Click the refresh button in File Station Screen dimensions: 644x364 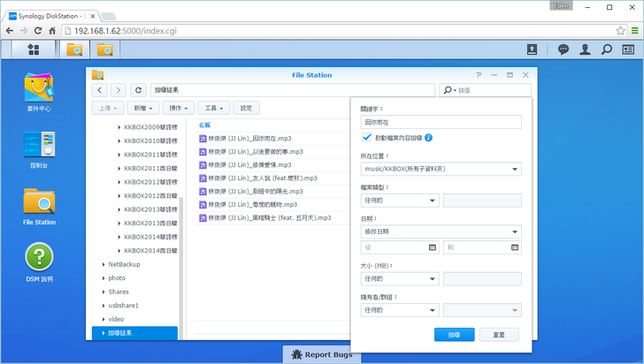(x=138, y=90)
